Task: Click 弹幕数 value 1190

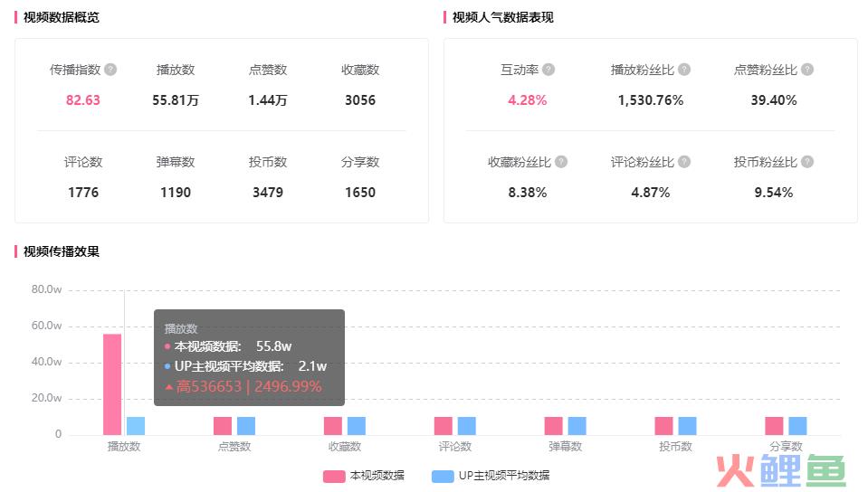Action: [176, 193]
